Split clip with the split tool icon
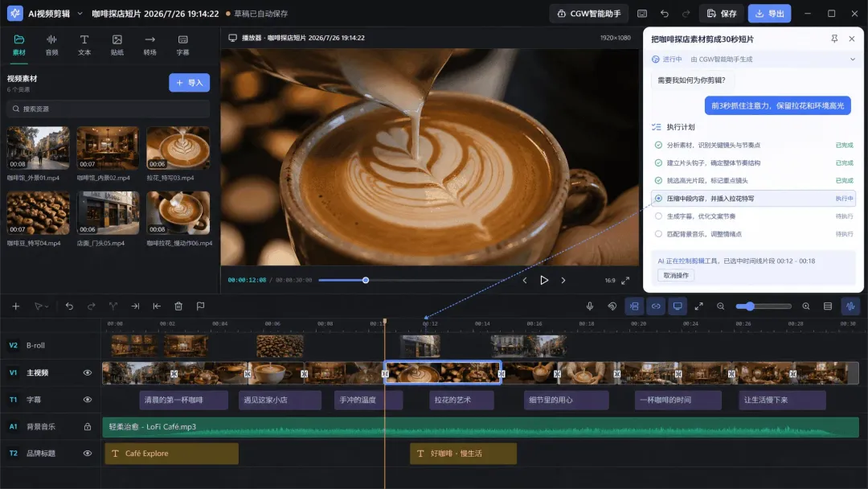Viewport: 868px width, 489px height. coord(113,306)
